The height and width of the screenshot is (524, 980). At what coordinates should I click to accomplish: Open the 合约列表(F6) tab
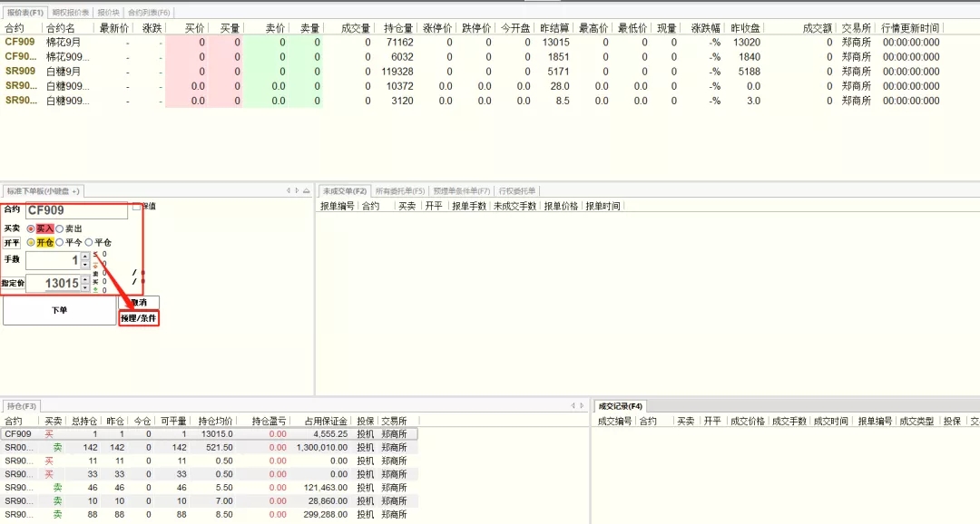tap(148, 13)
